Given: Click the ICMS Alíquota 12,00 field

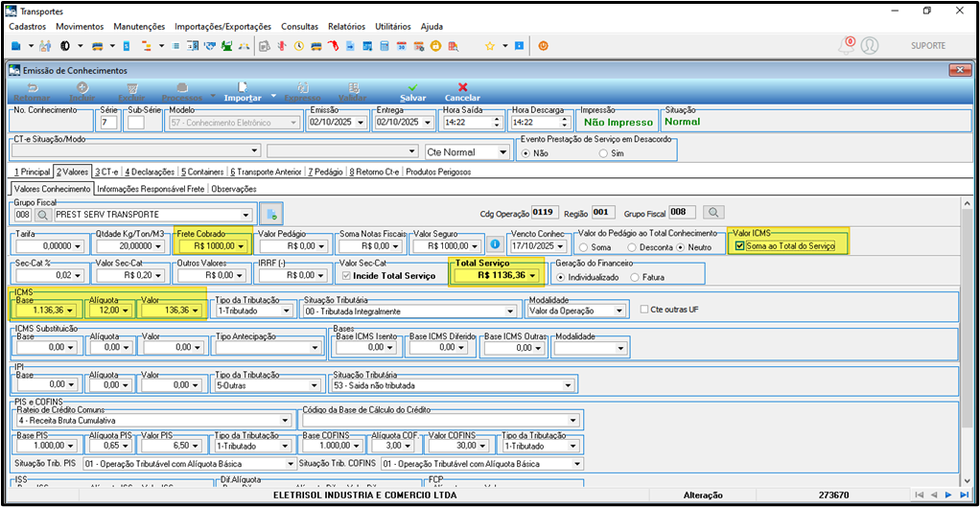Looking at the screenshot, I should click(x=111, y=311).
